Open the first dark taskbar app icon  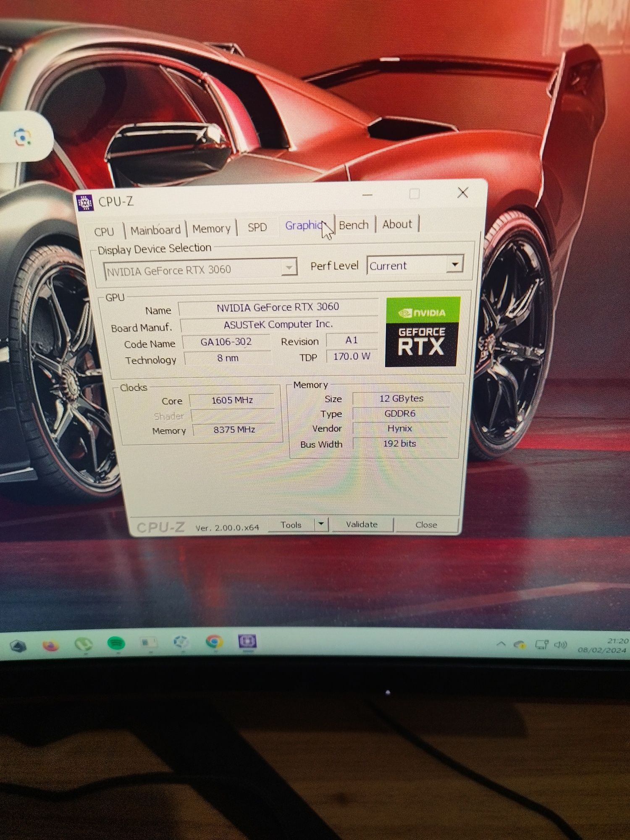pyautogui.click(x=18, y=646)
